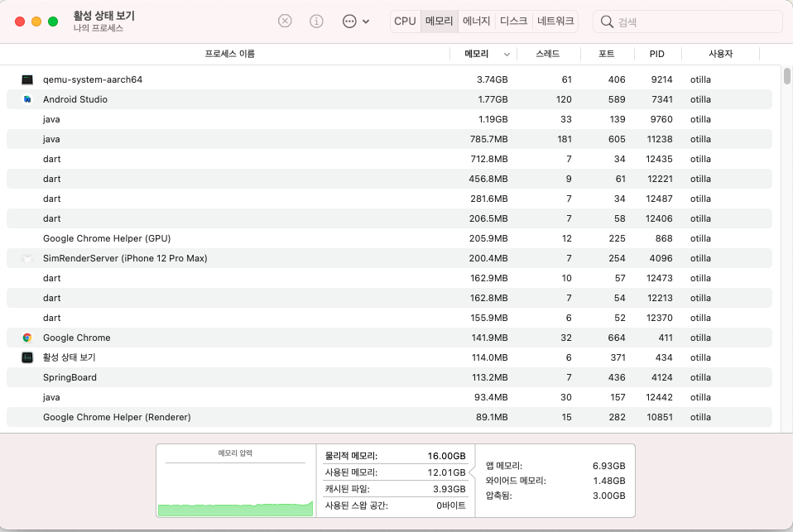Viewport: 793px width, 532px height.
Task: Click the Google Chrome app icon
Action: click(x=27, y=338)
